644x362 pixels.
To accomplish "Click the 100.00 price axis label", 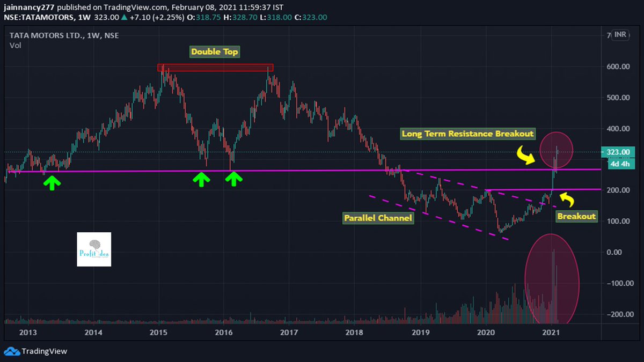I will pos(618,221).
